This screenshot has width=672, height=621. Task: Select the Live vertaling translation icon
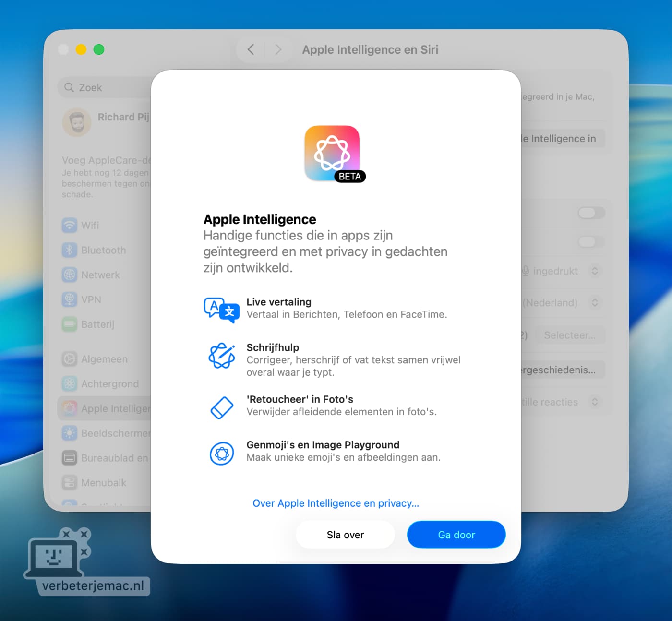[x=222, y=310]
